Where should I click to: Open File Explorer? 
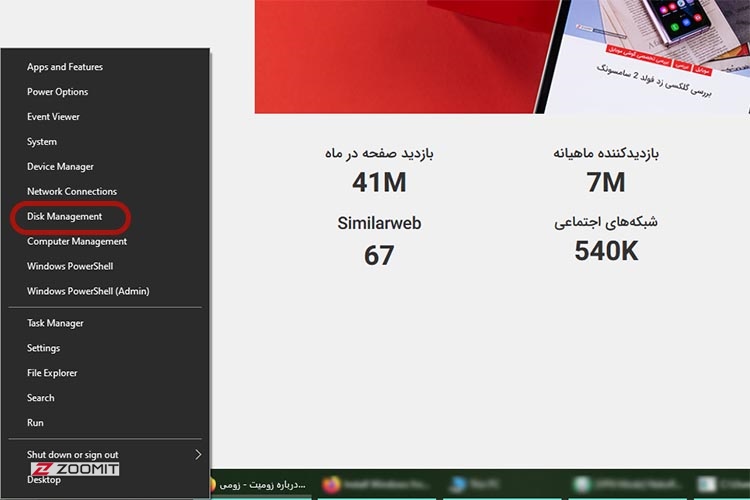pyautogui.click(x=52, y=373)
